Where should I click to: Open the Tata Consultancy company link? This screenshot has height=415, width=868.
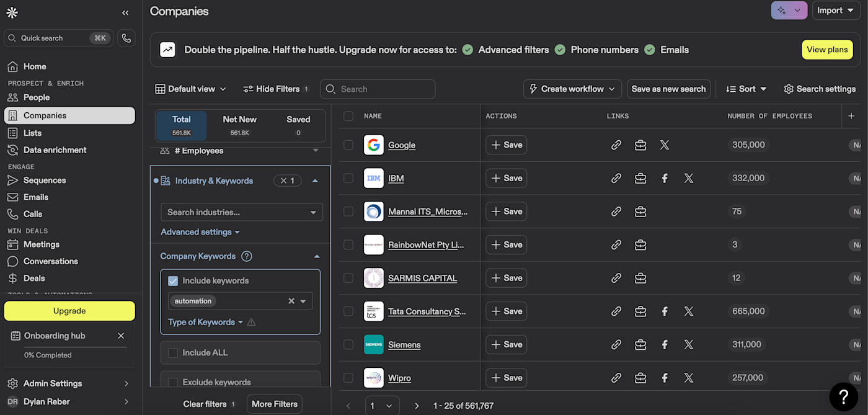(427, 311)
